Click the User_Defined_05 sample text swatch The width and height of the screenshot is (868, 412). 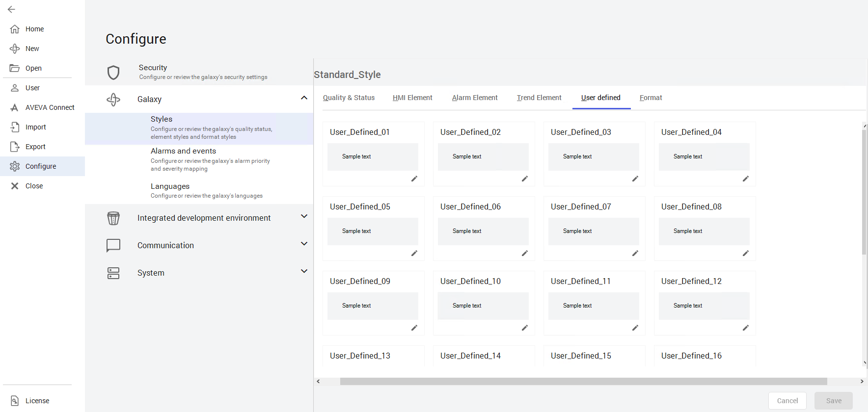(x=373, y=231)
